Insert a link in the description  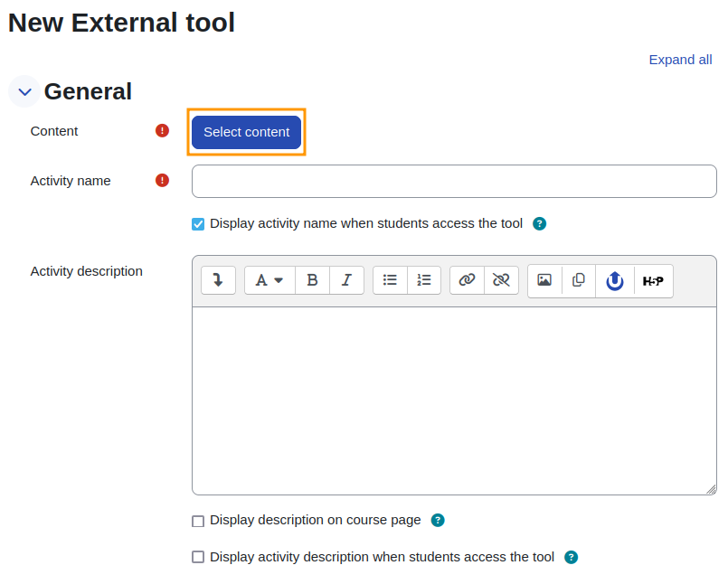(467, 280)
